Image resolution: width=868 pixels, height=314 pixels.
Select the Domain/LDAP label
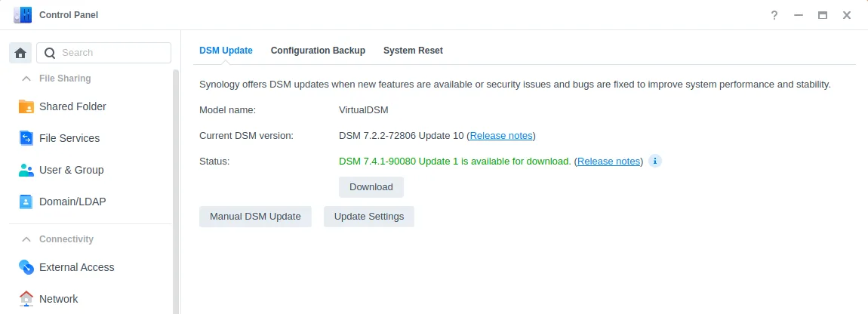[72, 202]
